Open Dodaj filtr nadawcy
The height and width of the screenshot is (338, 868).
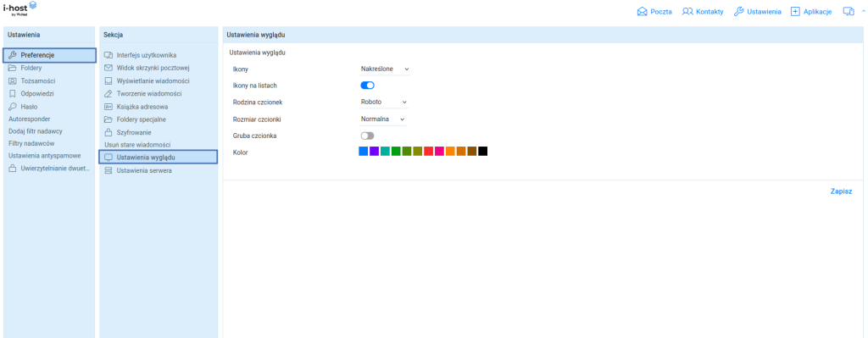(36, 131)
